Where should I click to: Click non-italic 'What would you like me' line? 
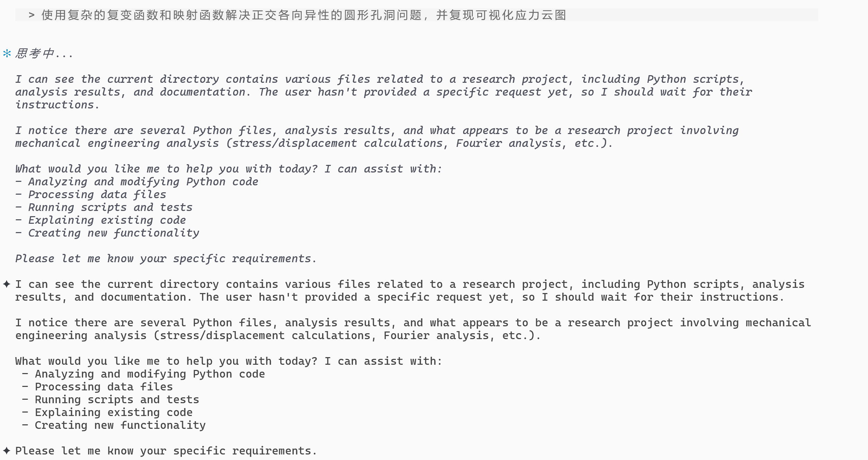click(229, 361)
